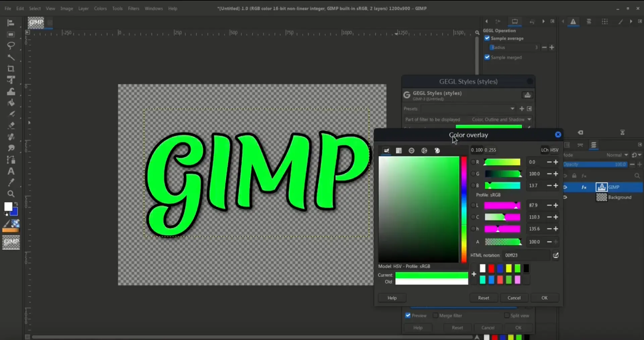Open the layer mode group switch dropdown
Screen dimensions: 644x340
(636, 155)
